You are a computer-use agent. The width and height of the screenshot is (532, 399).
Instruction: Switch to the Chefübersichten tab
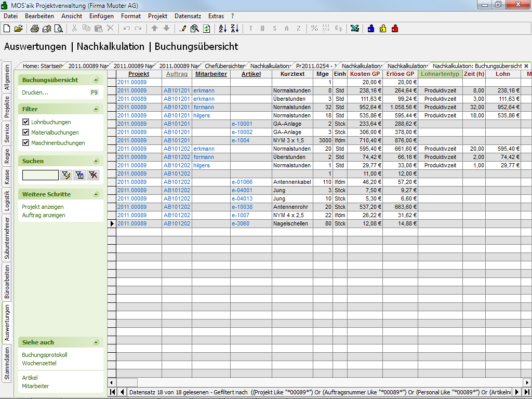[225, 66]
